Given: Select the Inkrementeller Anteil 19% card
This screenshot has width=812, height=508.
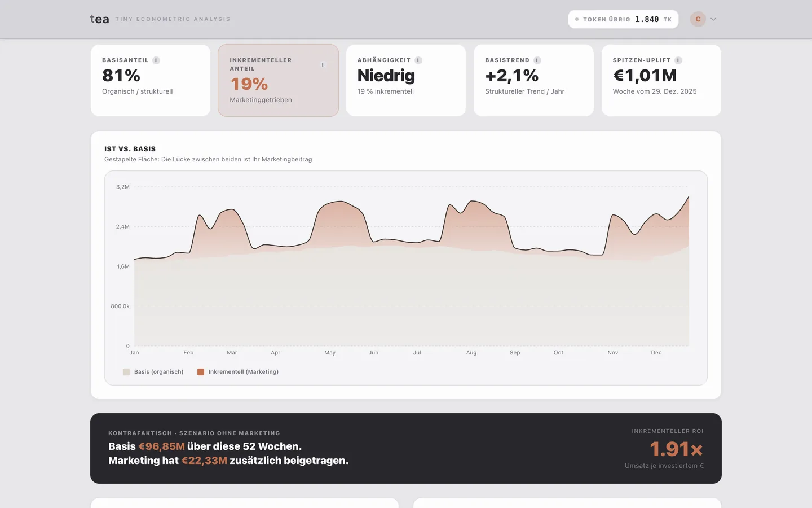Looking at the screenshot, I should click(278, 81).
